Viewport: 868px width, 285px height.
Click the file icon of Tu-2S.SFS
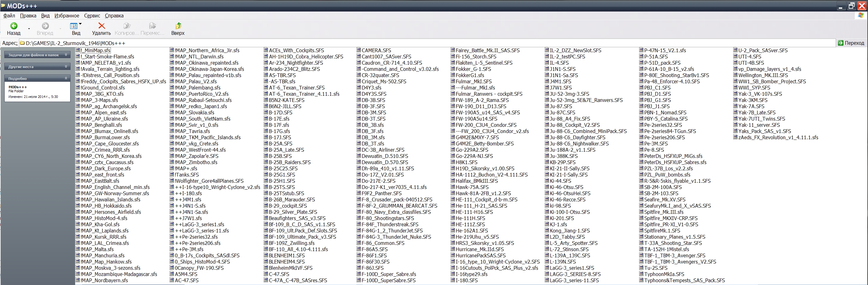(642, 268)
